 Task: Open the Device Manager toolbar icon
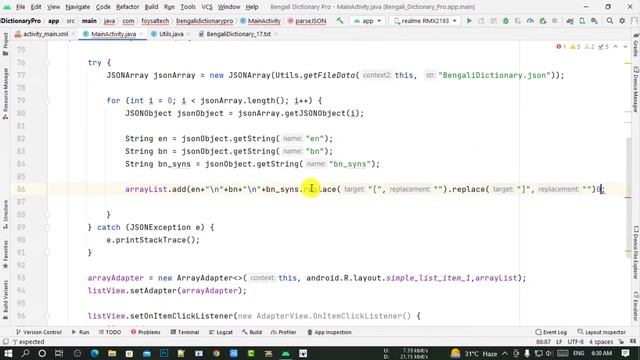pos(582,20)
